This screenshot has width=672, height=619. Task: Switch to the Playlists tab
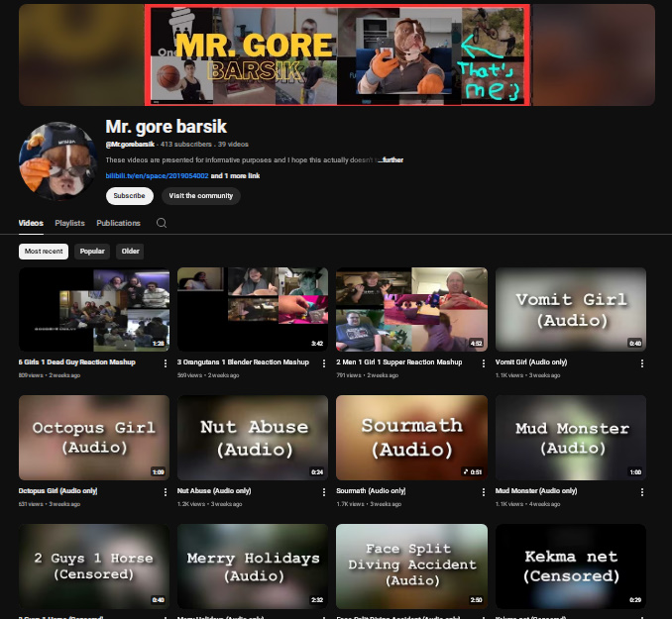point(69,224)
